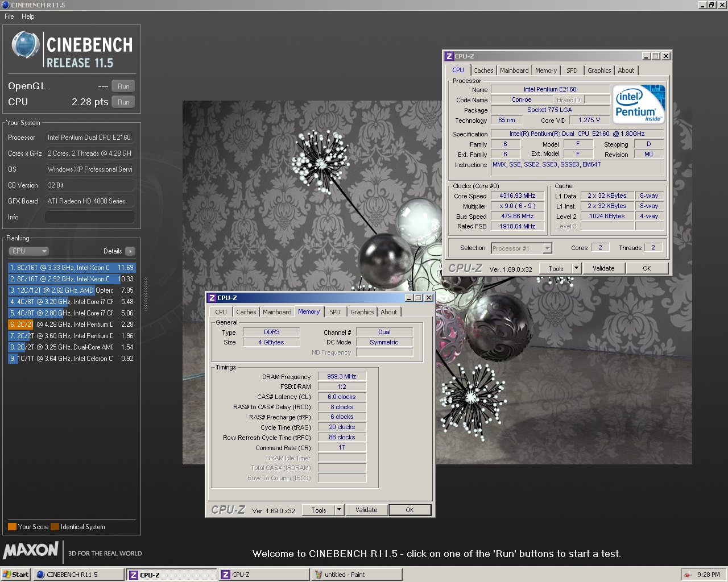Image resolution: width=728 pixels, height=582 pixels.
Task: Click the system tray notification icon
Action: pyautogui.click(x=688, y=575)
